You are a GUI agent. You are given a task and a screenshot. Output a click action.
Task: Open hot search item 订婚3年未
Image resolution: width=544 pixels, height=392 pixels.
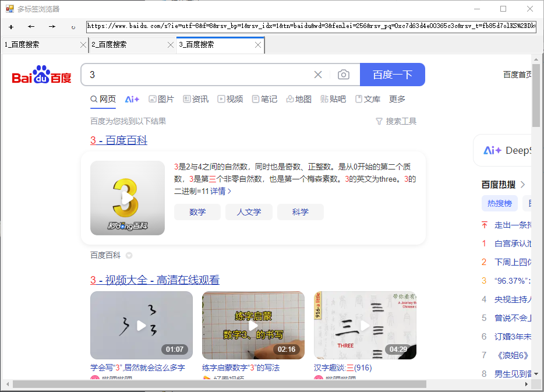point(513,337)
